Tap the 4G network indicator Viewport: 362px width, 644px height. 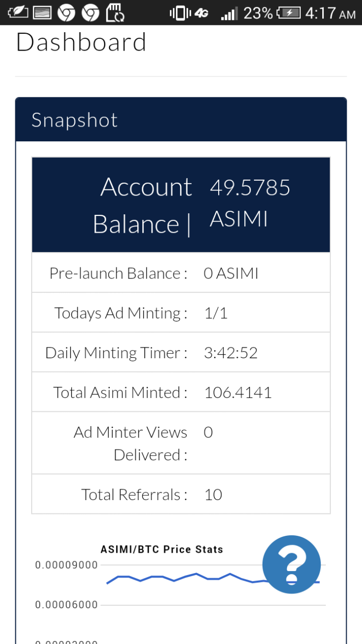[x=202, y=14]
